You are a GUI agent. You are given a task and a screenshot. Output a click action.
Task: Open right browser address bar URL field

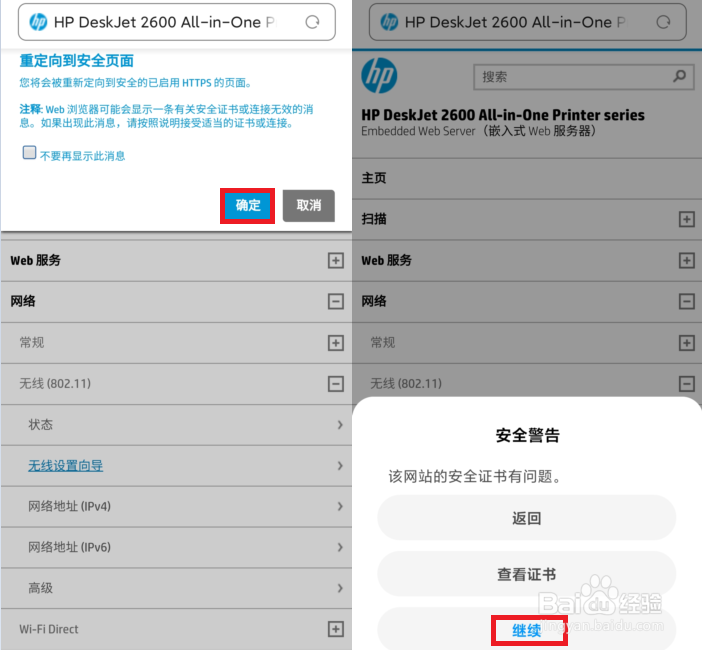coord(528,22)
